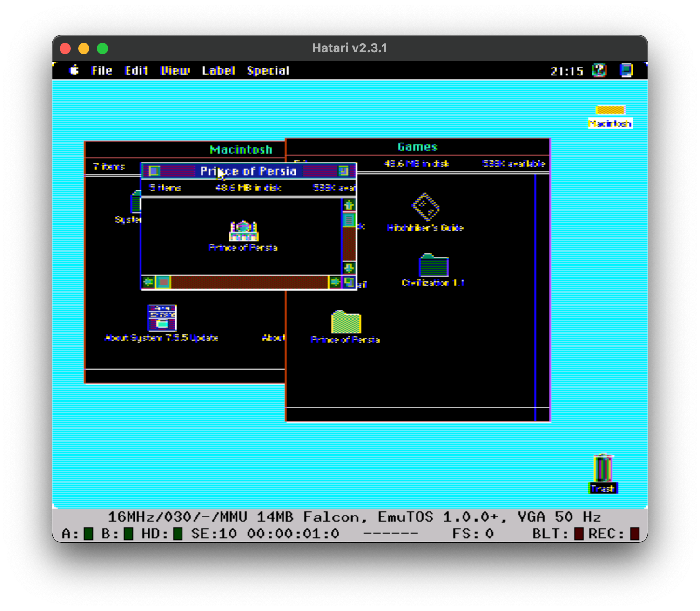Click the close box of Prince of Persia window
The image size is (700, 611).
155,171
